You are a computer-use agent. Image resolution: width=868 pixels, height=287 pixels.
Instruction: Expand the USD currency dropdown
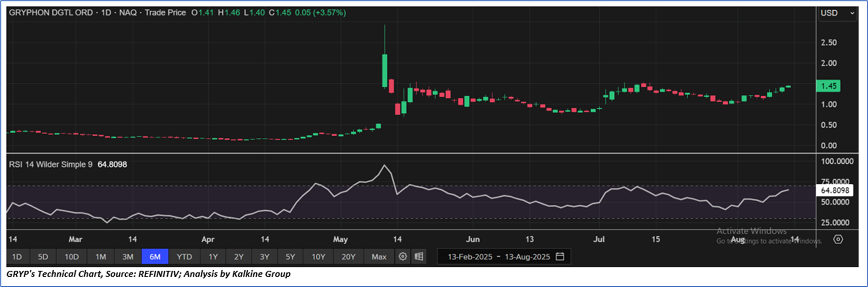point(837,13)
